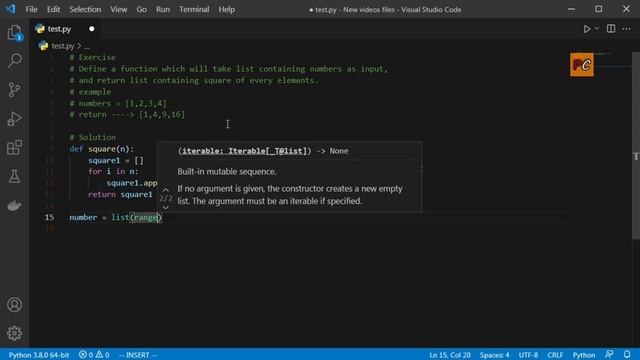Open the Edit menu
The height and width of the screenshot is (360, 640).
pos(53,9)
